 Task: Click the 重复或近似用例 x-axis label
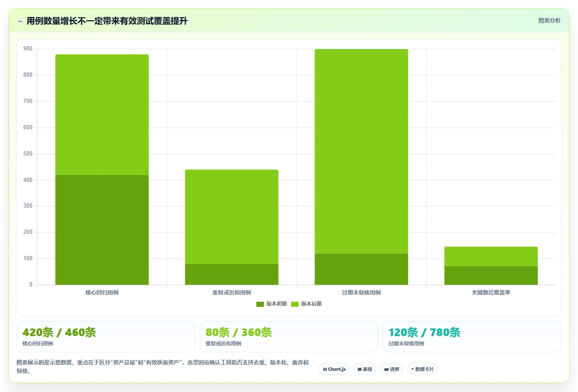pyautogui.click(x=232, y=292)
